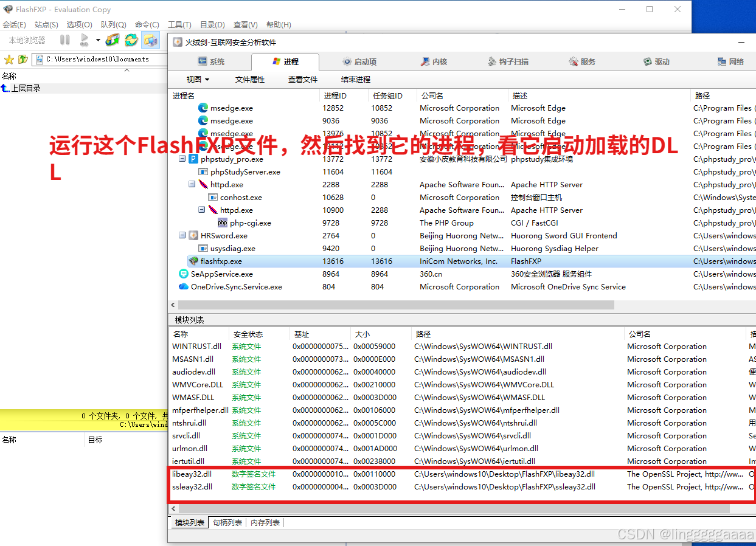Click the yellow star favorites icon in FlashFXP

pos(9,59)
